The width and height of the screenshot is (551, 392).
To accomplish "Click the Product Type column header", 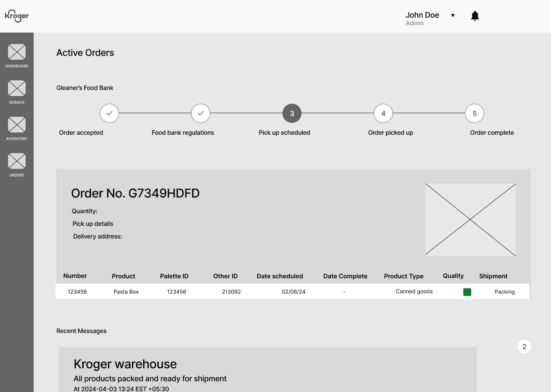I will pyautogui.click(x=404, y=276).
